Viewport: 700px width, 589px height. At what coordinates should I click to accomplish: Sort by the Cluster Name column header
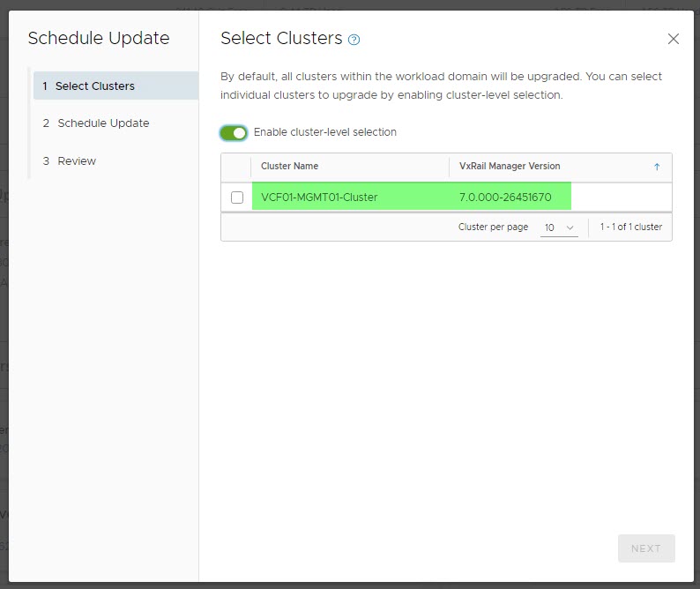[x=290, y=166]
